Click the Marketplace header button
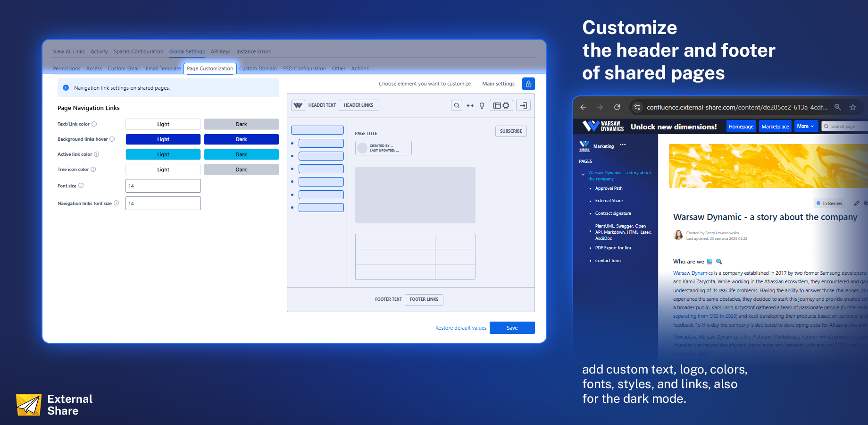This screenshot has width=868, height=425. pos(775,126)
